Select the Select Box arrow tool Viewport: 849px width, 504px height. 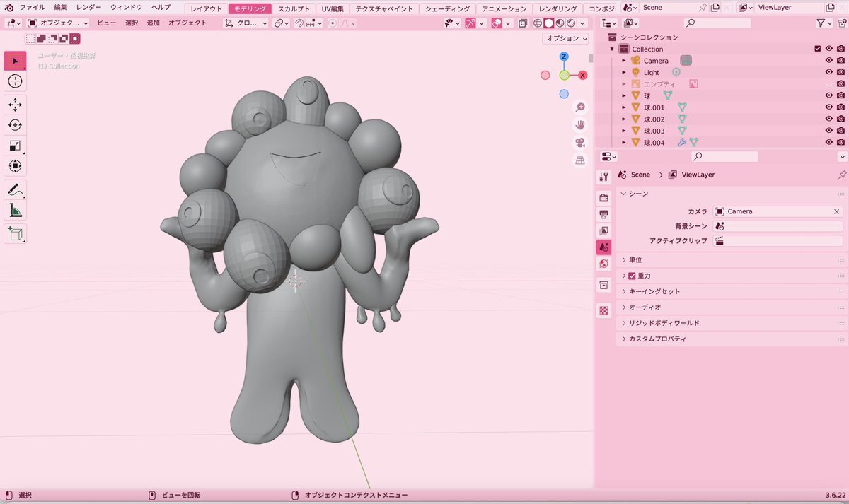pyautogui.click(x=15, y=61)
